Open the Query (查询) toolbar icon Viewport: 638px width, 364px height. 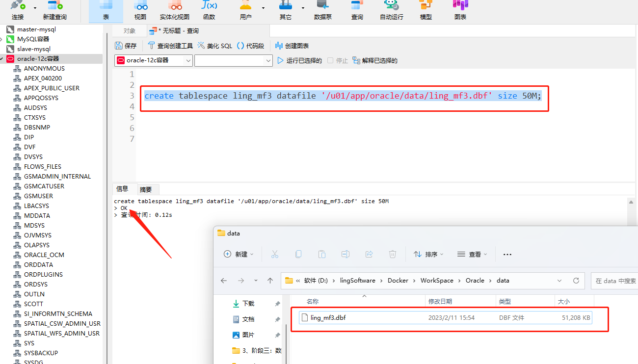[357, 10]
